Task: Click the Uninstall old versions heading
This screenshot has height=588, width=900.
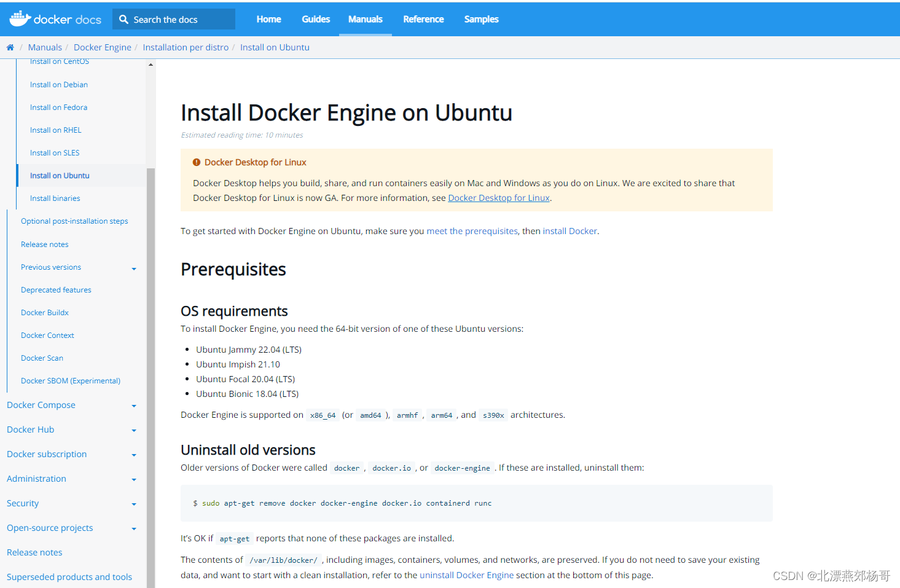Action: [x=248, y=450]
